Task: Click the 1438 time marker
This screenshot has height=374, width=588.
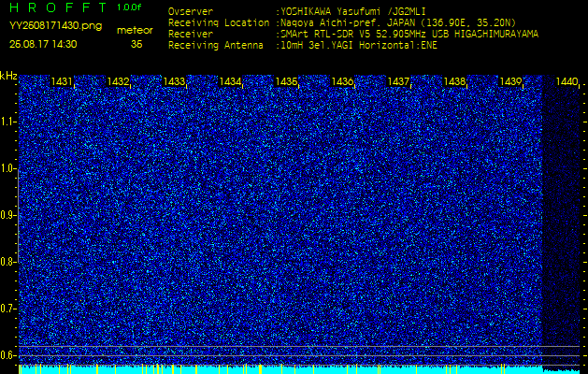Action: point(454,81)
